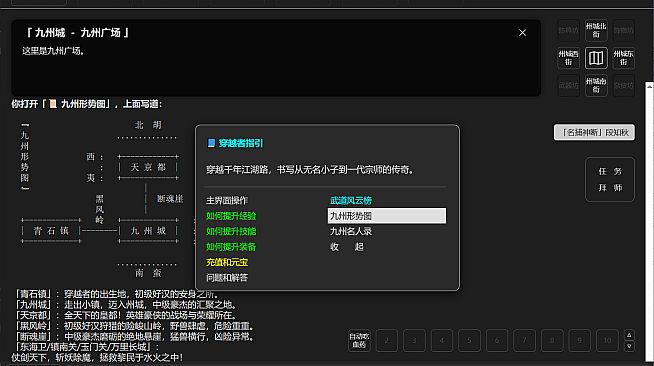The width and height of the screenshot is (654, 366).
Task: Open the 任务 option
Action: point(610,171)
